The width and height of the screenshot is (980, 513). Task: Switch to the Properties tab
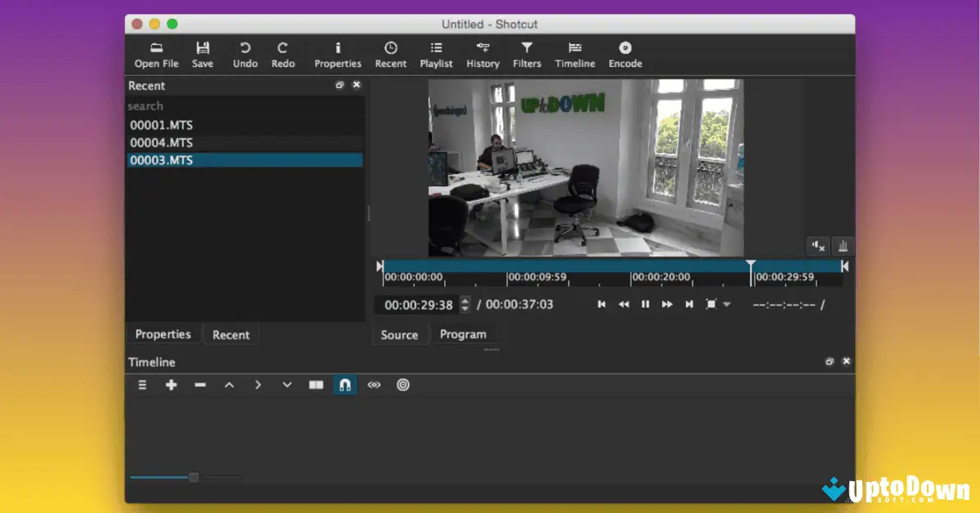click(163, 334)
